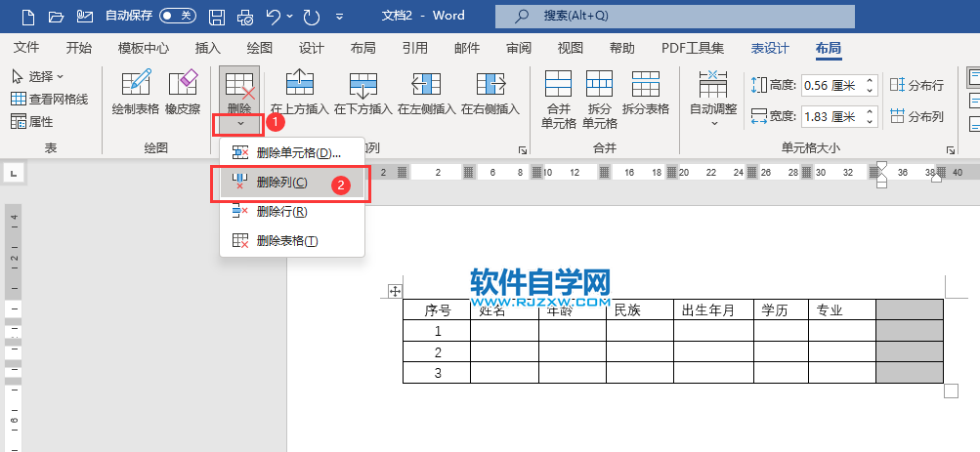
Task: Open the 绘图 ribbon tab
Action: [259, 48]
